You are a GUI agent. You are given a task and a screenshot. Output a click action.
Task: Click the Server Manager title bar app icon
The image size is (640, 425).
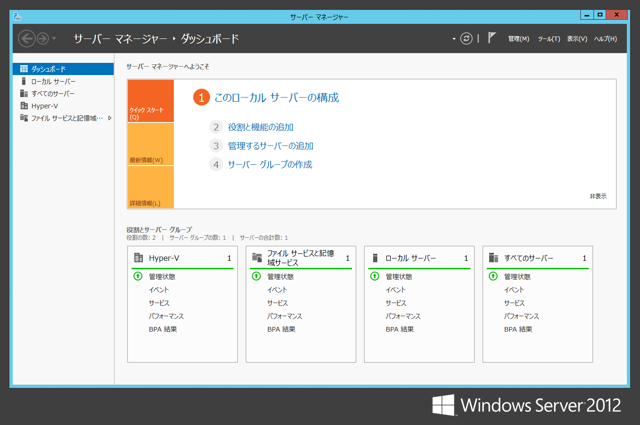click(x=17, y=16)
